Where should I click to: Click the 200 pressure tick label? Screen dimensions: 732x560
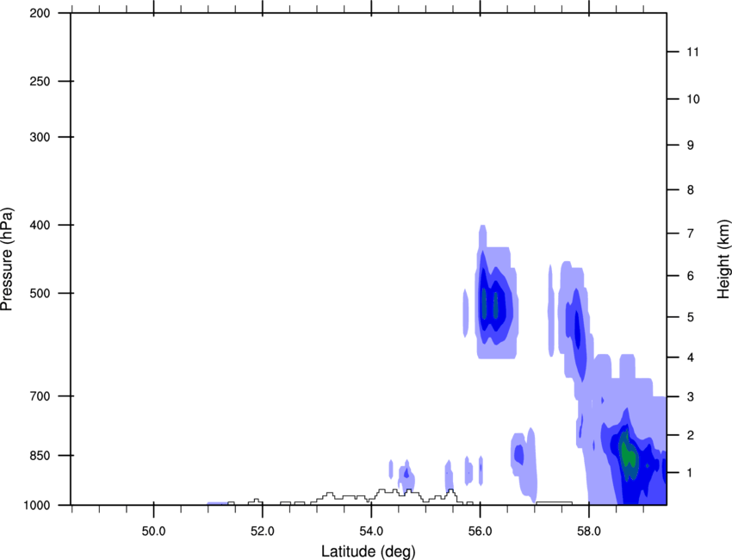tap(40, 13)
